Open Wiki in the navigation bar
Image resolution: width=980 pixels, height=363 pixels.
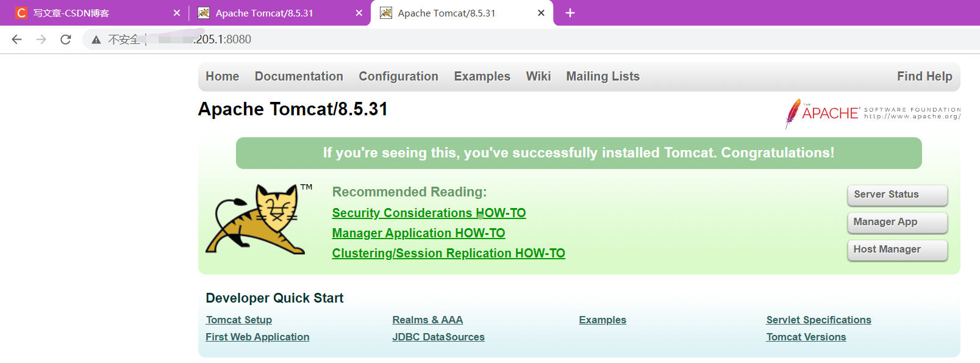click(x=538, y=76)
